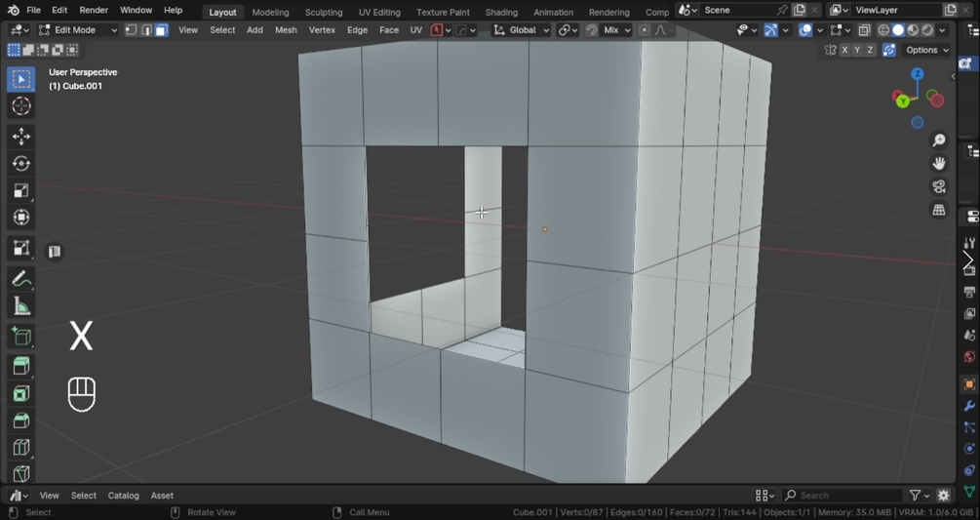The image size is (980, 520).
Task: Enable vertex select mode
Action: tap(132, 30)
